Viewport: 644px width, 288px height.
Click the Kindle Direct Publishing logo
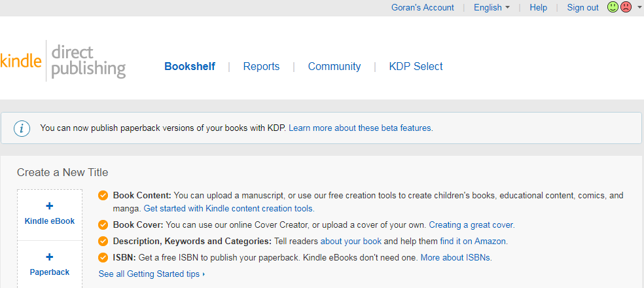63,61
